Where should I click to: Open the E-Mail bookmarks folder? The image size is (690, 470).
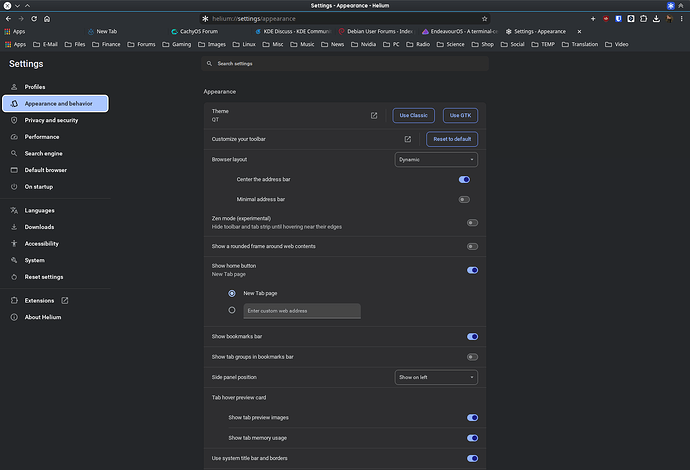click(x=45, y=44)
